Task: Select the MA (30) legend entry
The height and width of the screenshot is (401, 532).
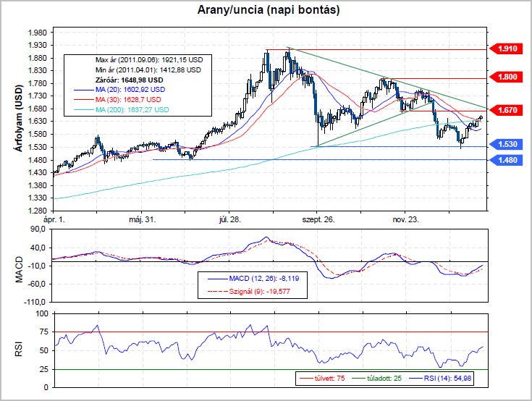Action: (x=126, y=98)
